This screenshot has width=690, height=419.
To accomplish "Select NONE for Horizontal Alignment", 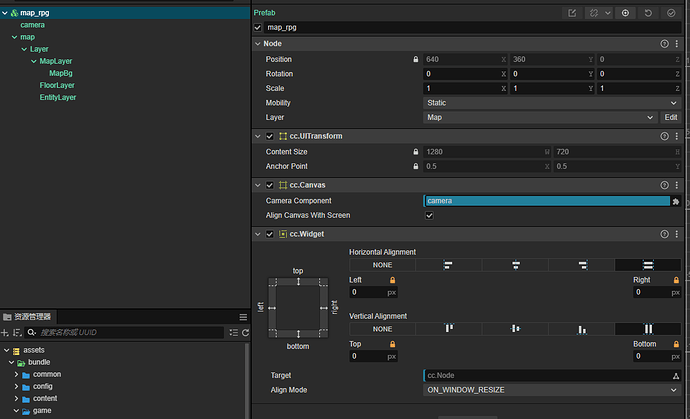I will point(382,265).
